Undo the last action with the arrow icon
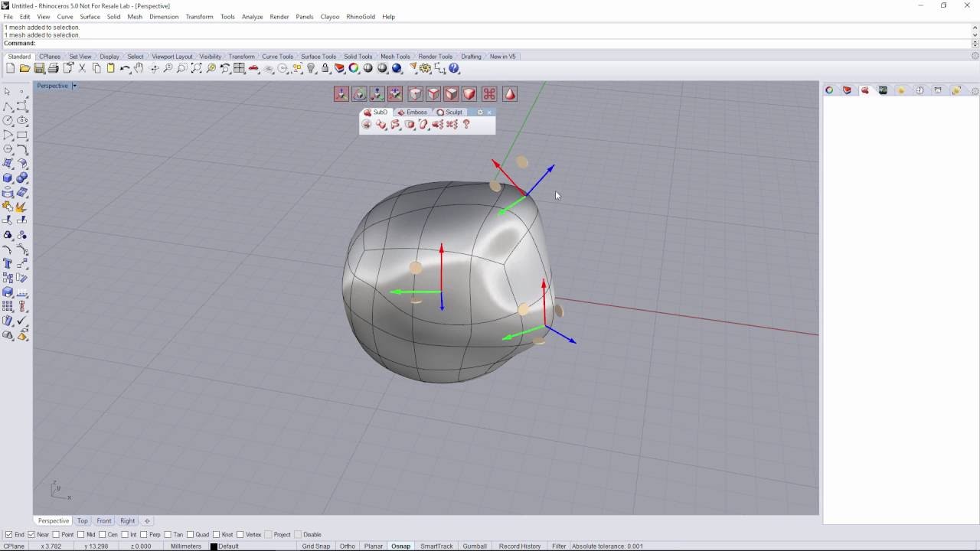 tap(125, 69)
